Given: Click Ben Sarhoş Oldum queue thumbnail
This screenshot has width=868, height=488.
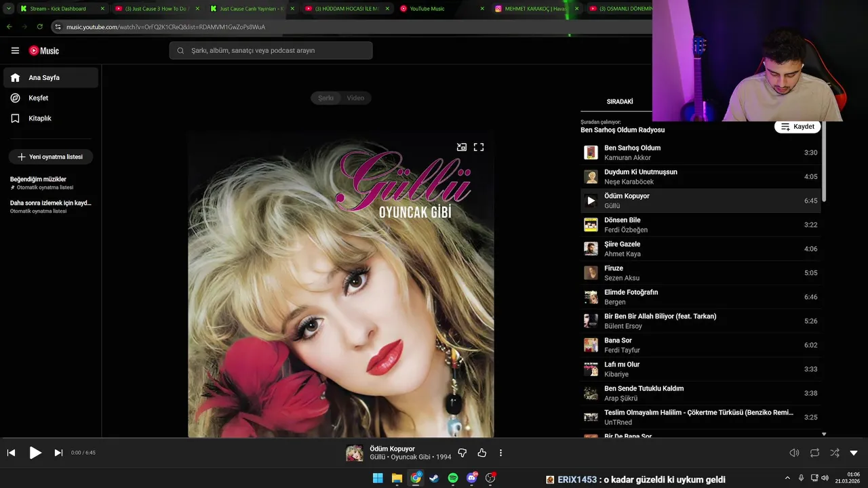Looking at the screenshot, I should [591, 152].
